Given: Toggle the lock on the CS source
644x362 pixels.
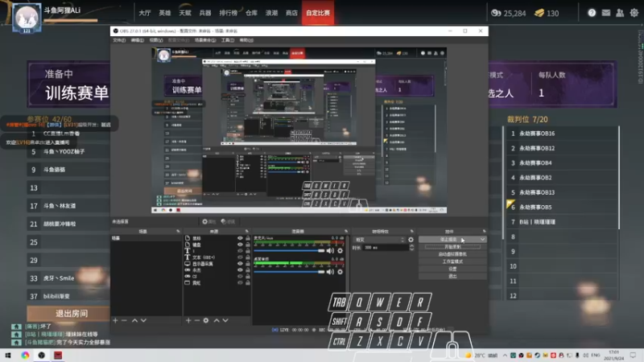Looking at the screenshot, I should (x=248, y=277).
